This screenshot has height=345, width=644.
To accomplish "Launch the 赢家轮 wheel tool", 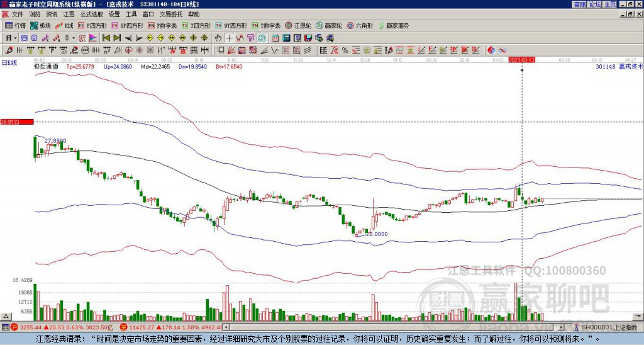I will [329, 25].
